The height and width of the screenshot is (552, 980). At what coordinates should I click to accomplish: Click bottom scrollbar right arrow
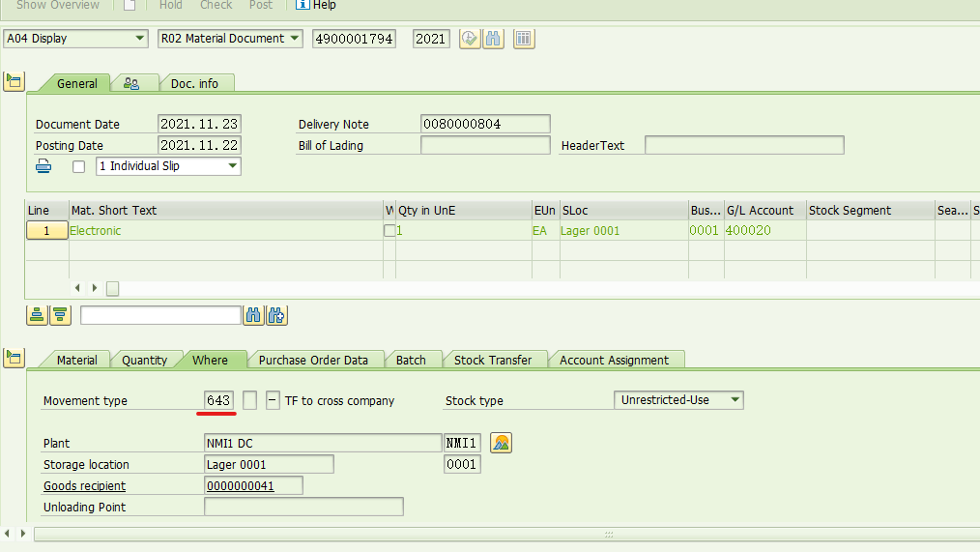pos(23,534)
